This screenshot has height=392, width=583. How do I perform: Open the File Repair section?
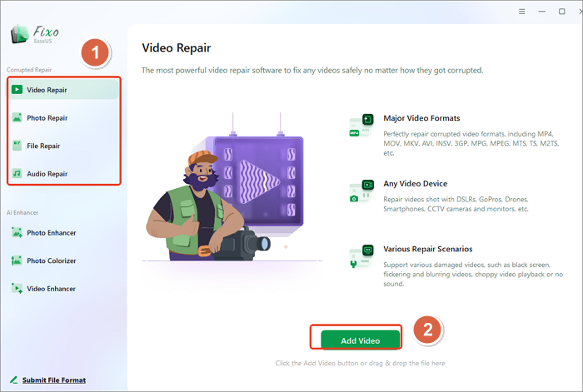(63, 146)
